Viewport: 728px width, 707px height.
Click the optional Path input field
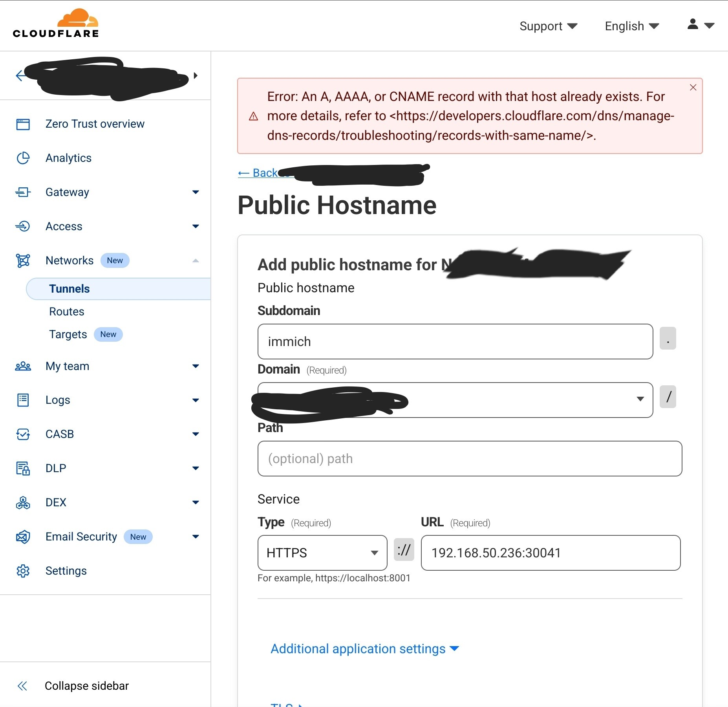coord(470,458)
